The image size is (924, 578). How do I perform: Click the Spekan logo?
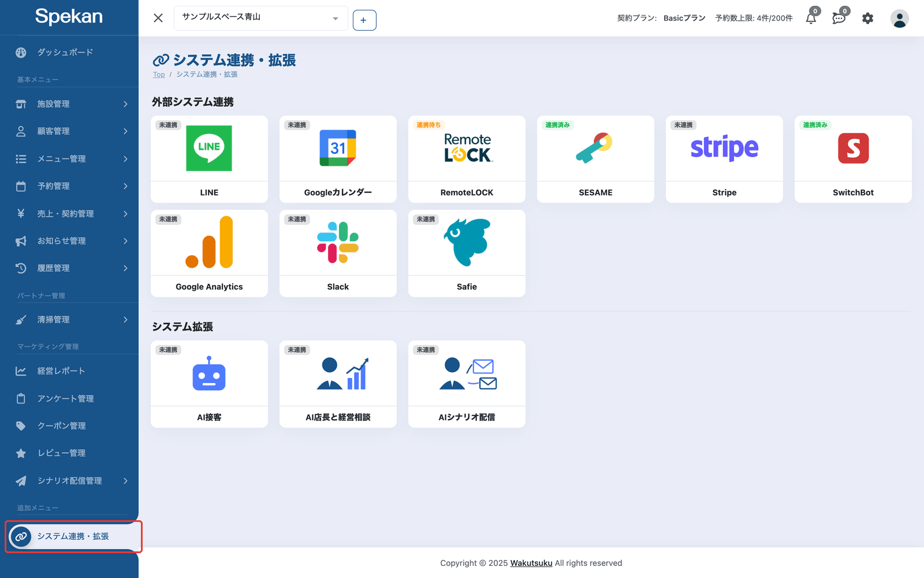(69, 16)
